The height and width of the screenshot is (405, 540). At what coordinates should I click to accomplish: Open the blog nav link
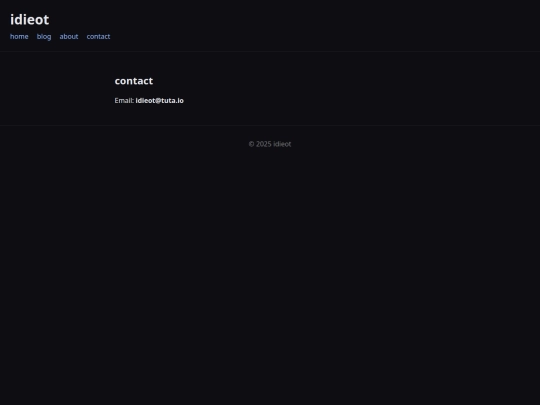(x=44, y=37)
